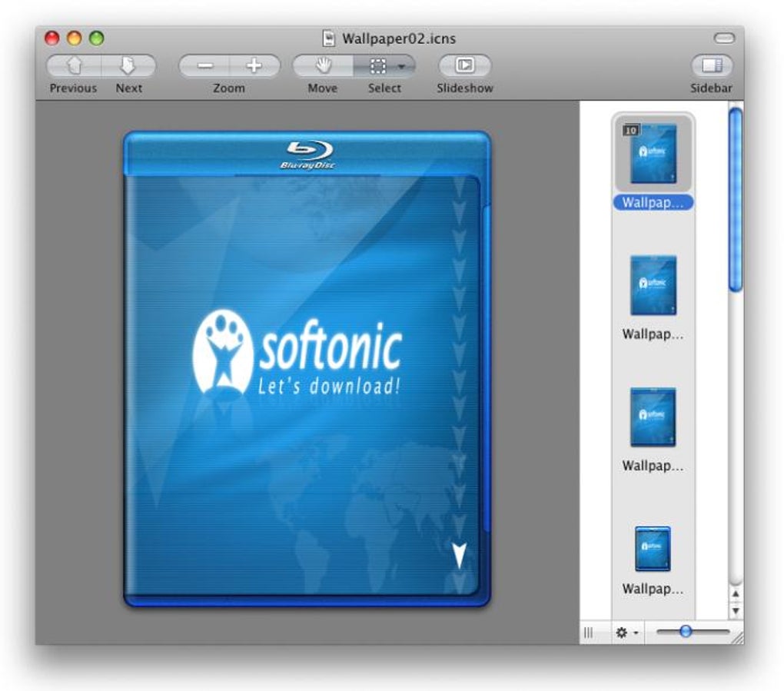Click the Wallpaper02.icns title text
This screenshot has width=784, height=691.
(x=399, y=38)
